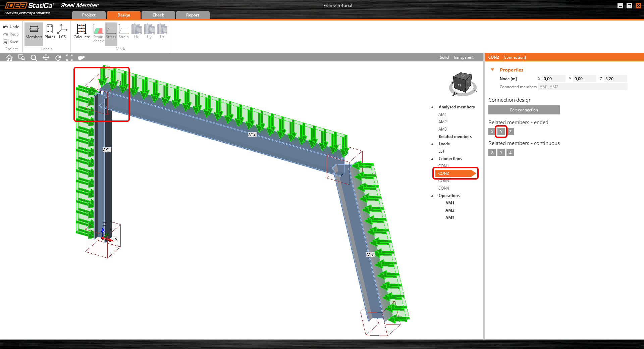Click the Home view icon
Viewport: 644px width, 349px height.
click(x=9, y=58)
